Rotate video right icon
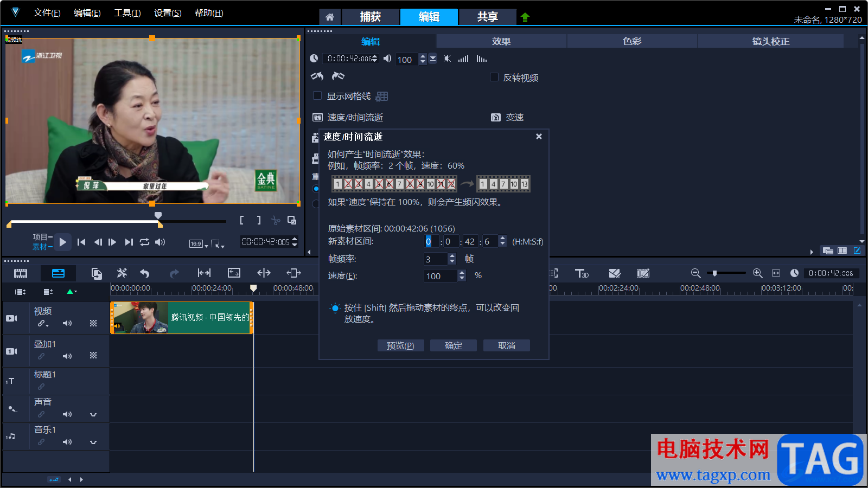 [x=338, y=76]
